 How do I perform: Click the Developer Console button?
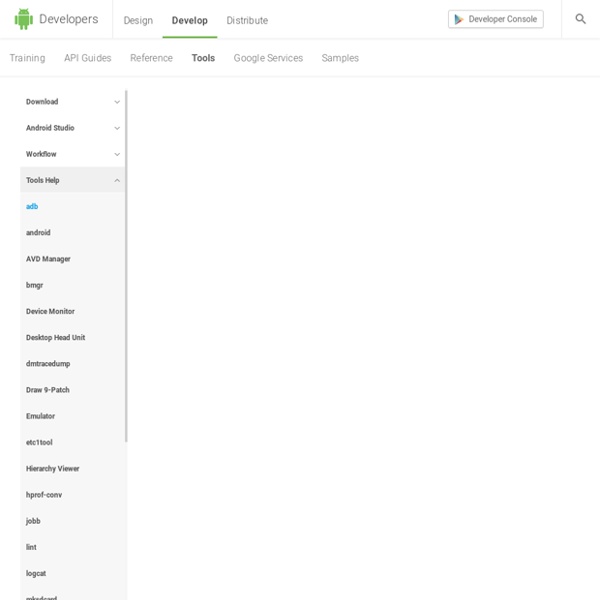496,19
